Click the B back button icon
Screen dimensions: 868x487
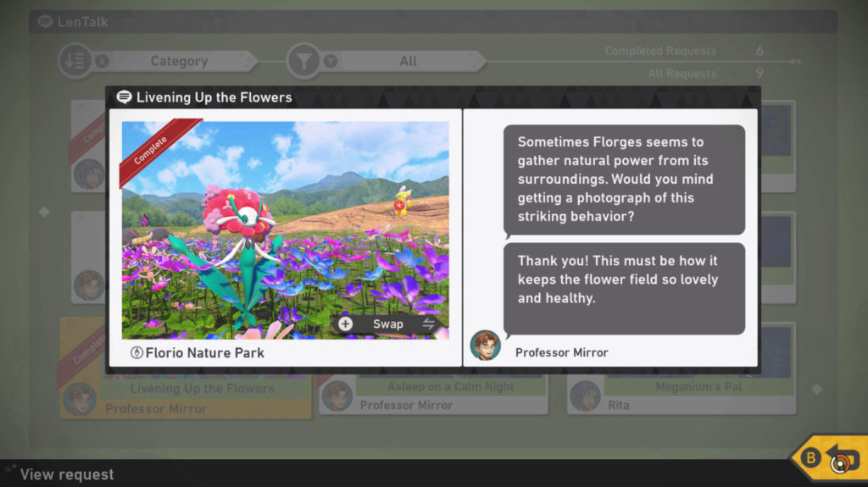[811, 457]
